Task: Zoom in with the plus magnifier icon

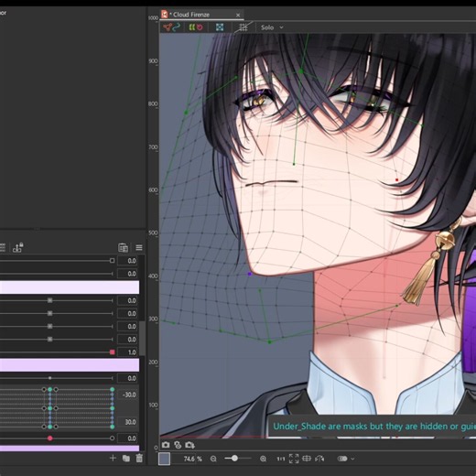Action: [263, 459]
